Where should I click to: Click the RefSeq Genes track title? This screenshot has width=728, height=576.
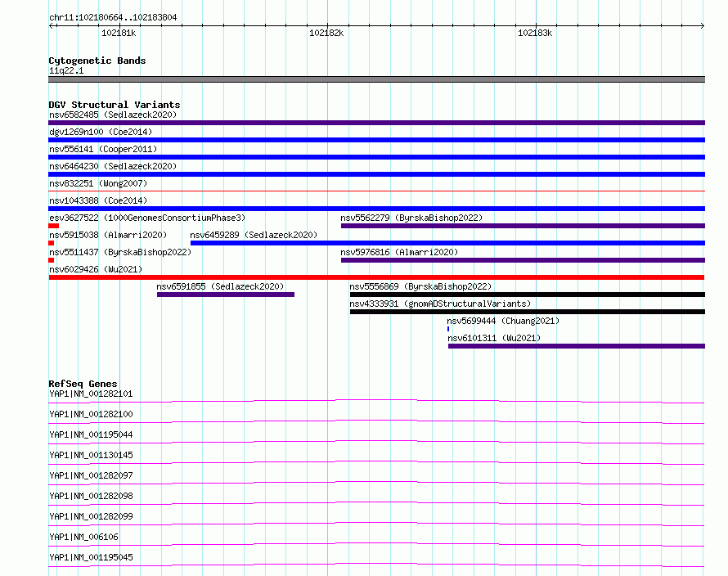(83, 384)
